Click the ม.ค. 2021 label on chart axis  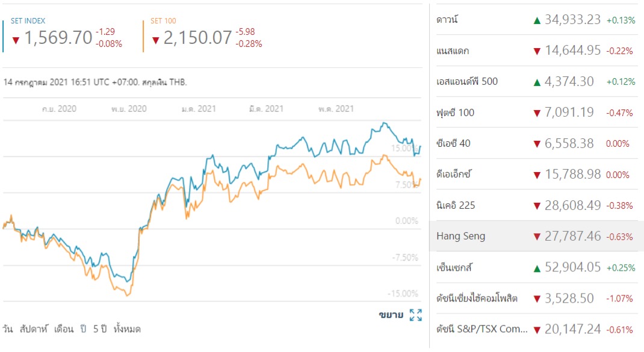[199, 109]
